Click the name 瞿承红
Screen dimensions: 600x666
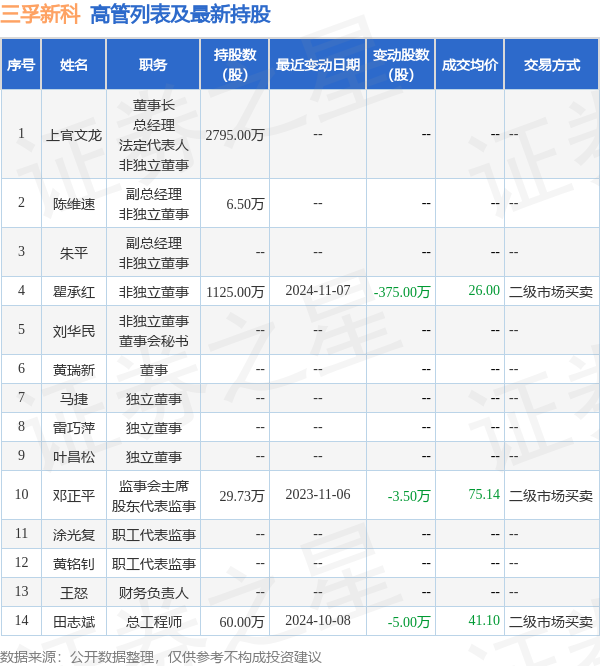pos(74,292)
